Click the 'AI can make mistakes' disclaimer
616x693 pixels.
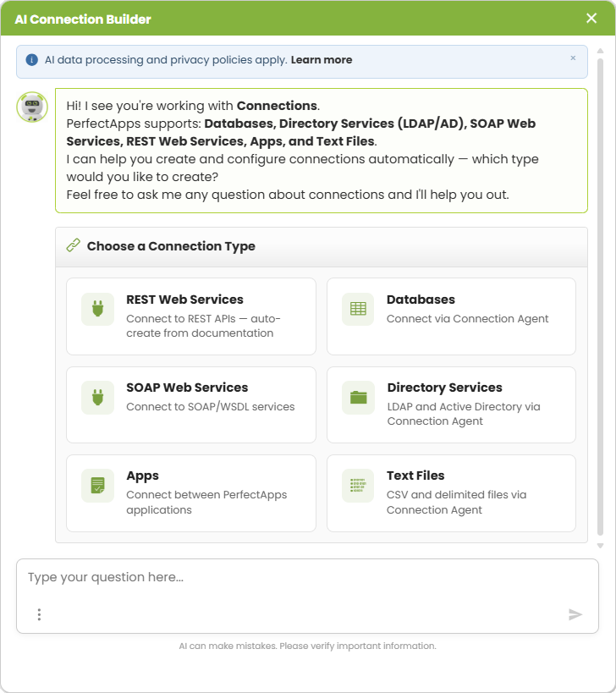pos(307,646)
